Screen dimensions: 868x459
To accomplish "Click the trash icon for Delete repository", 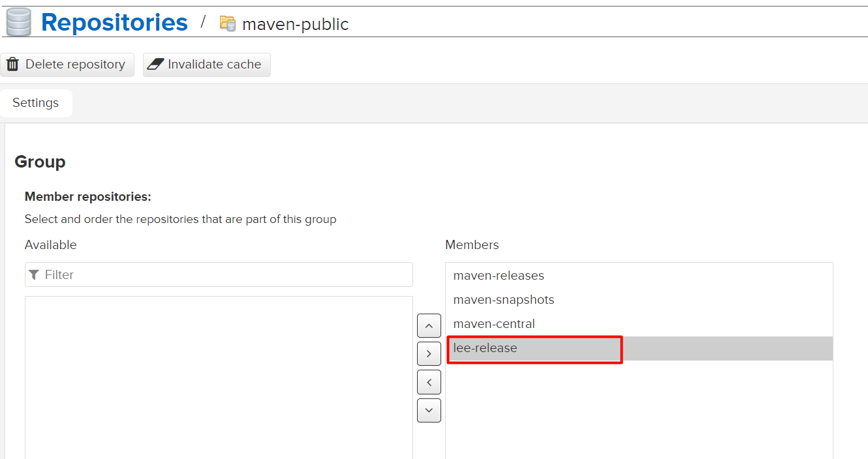I will pyautogui.click(x=12, y=65).
